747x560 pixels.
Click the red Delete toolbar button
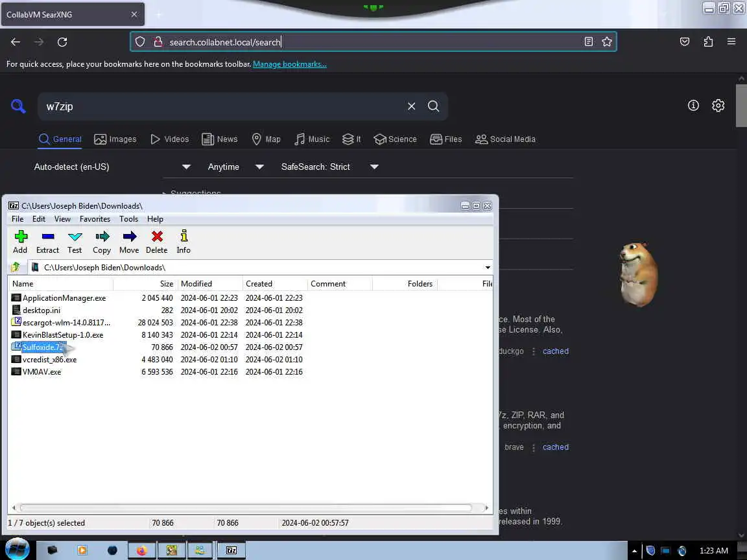pos(157,242)
